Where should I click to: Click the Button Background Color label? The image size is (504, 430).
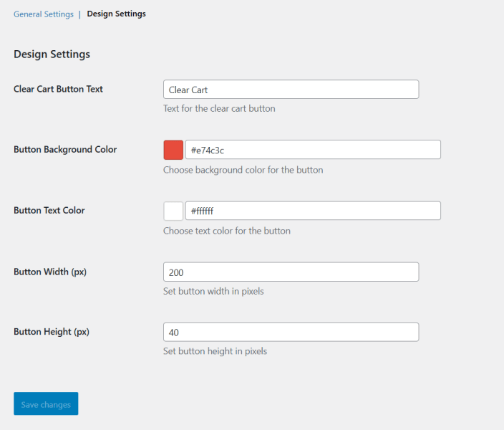tap(65, 150)
